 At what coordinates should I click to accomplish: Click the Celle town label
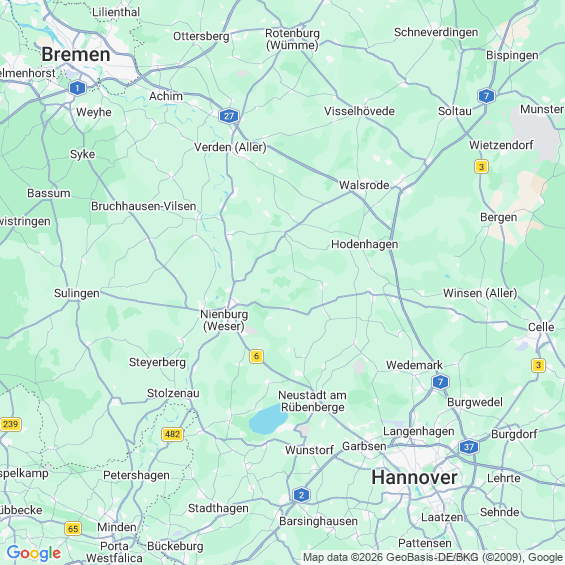[541, 327]
